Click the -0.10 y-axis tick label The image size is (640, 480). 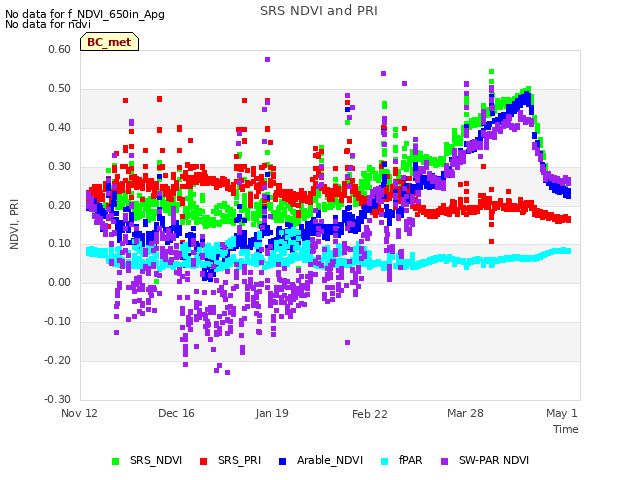[58, 322]
